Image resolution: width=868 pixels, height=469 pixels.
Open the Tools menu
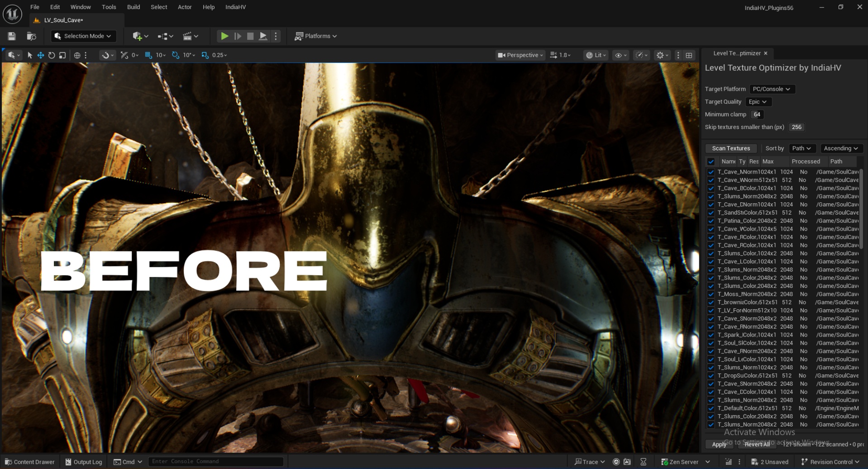pos(109,7)
